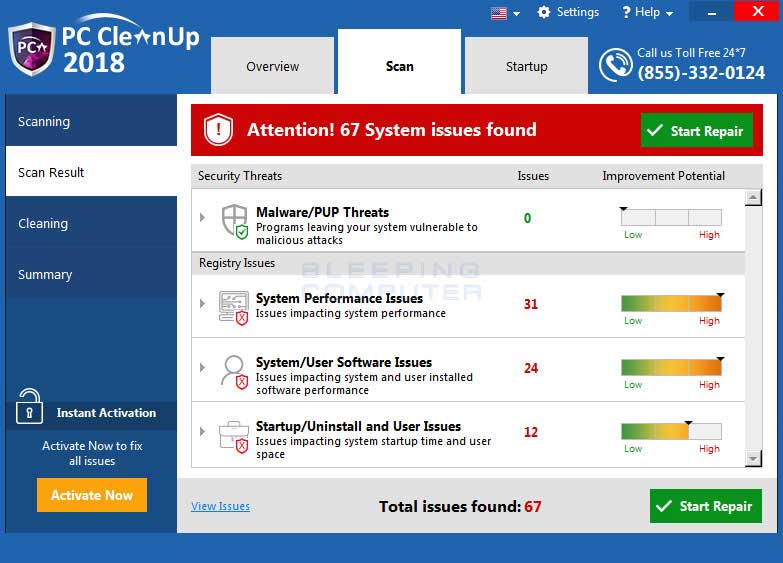Click the 'Activate Now to fix all issues' text

click(x=92, y=453)
